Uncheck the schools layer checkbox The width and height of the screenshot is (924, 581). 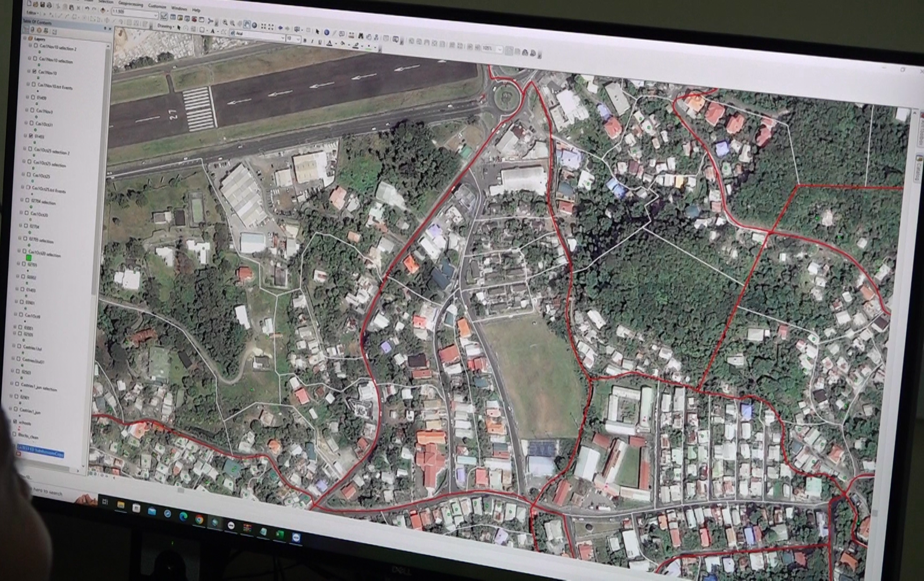click(x=15, y=422)
